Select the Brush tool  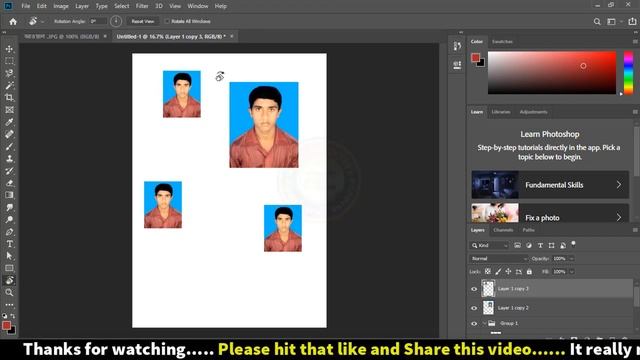click(x=9, y=147)
